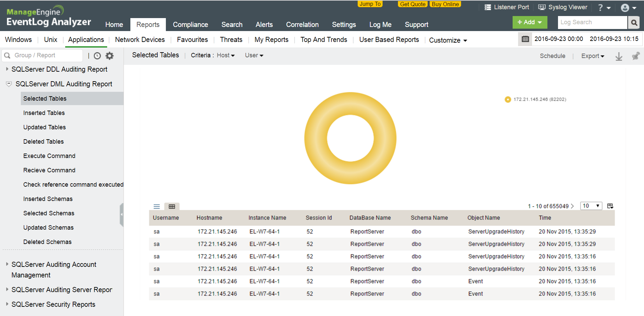The height and width of the screenshot is (316, 644).
Task: Click the log search magnifier icon
Action: 634,23
